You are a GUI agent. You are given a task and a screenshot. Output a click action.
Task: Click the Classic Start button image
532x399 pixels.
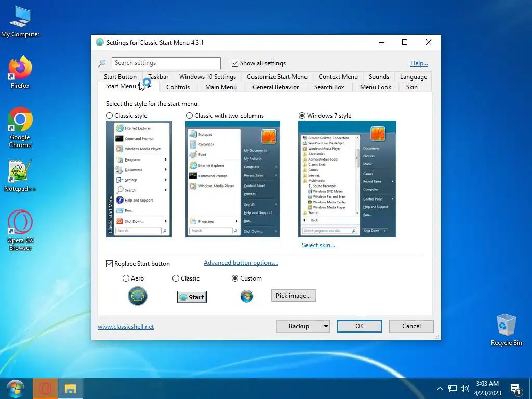pyautogui.click(x=192, y=297)
